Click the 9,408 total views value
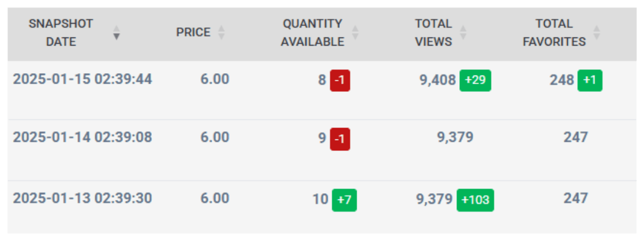644x241 pixels. [x=437, y=80]
